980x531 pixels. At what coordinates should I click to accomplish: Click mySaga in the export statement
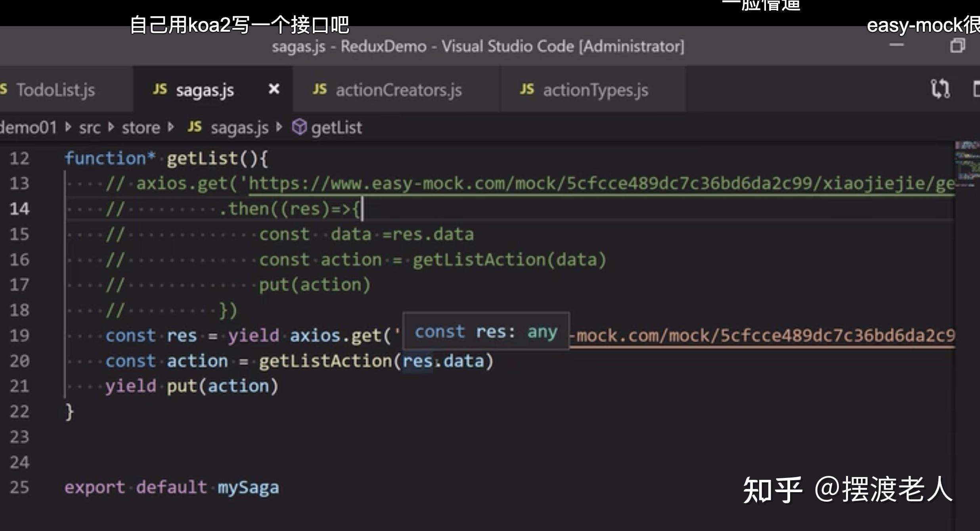point(248,488)
